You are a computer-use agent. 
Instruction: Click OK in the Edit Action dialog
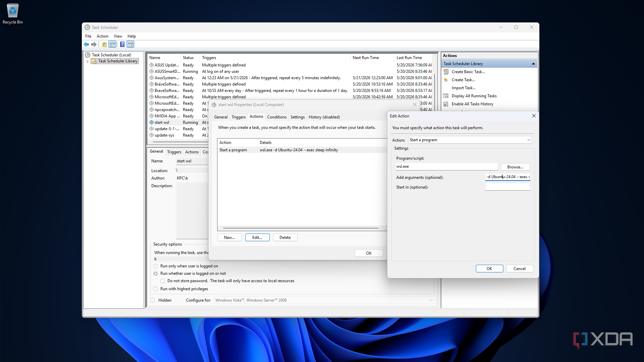(489, 269)
